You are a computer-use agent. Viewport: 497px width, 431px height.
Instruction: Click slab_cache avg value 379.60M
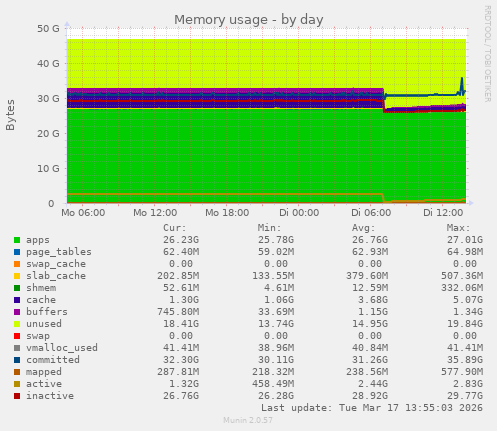(367, 276)
